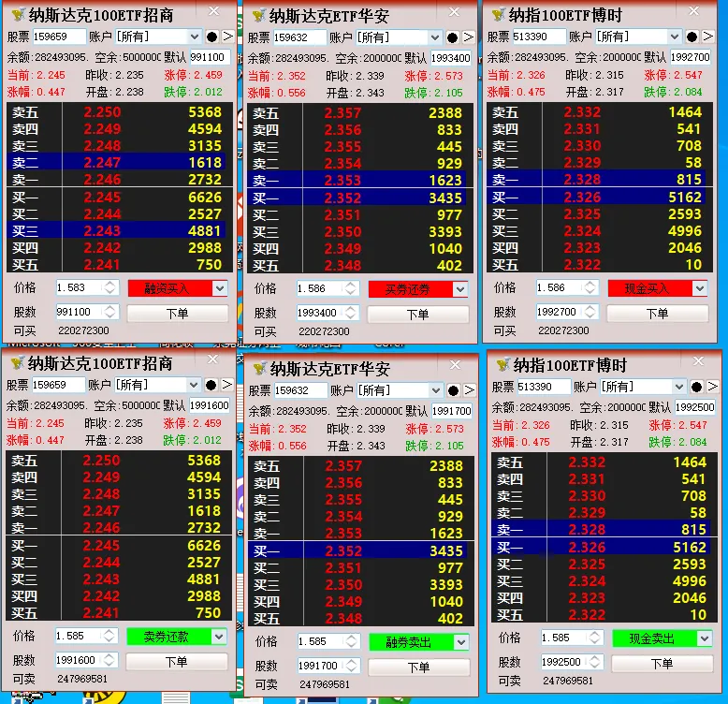Click the 跌停 2.084 price in the 现金卖出 window

677,442
